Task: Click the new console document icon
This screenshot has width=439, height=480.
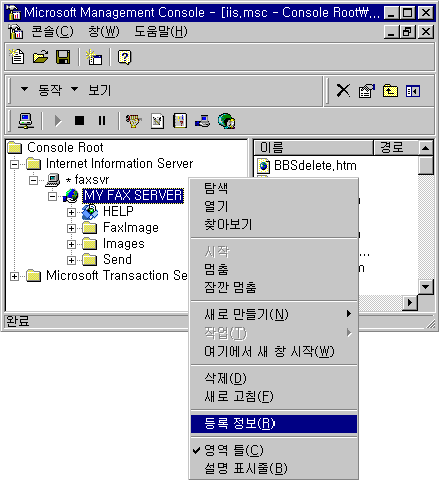Action: 17,57
